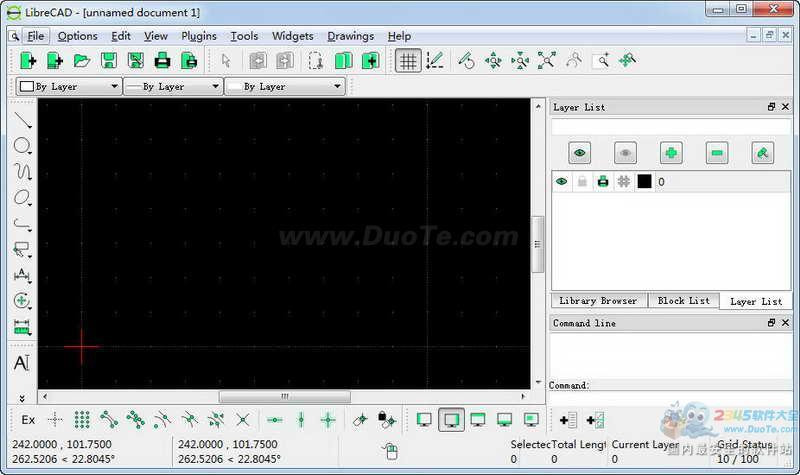Viewport: 800px width, 475px height.
Task: Create a new drawing via New icon
Action: click(28, 61)
